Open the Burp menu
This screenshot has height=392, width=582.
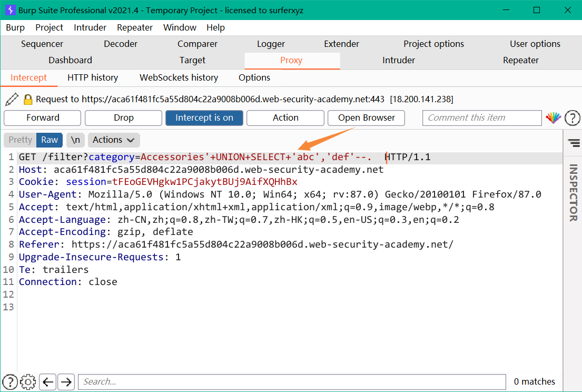click(x=15, y=27)
